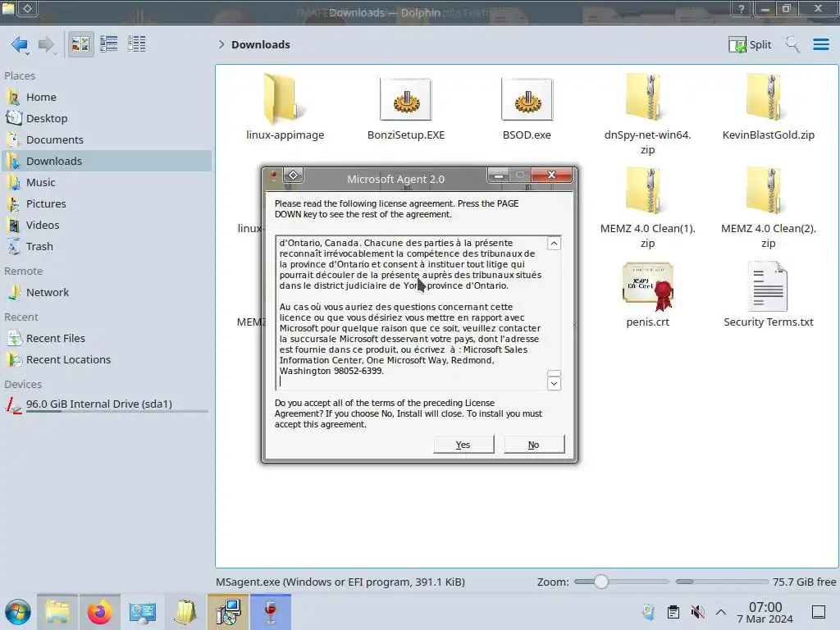Open Documents in Places panel
This screenshot has height=630, width=840.
tap(107, 139)
